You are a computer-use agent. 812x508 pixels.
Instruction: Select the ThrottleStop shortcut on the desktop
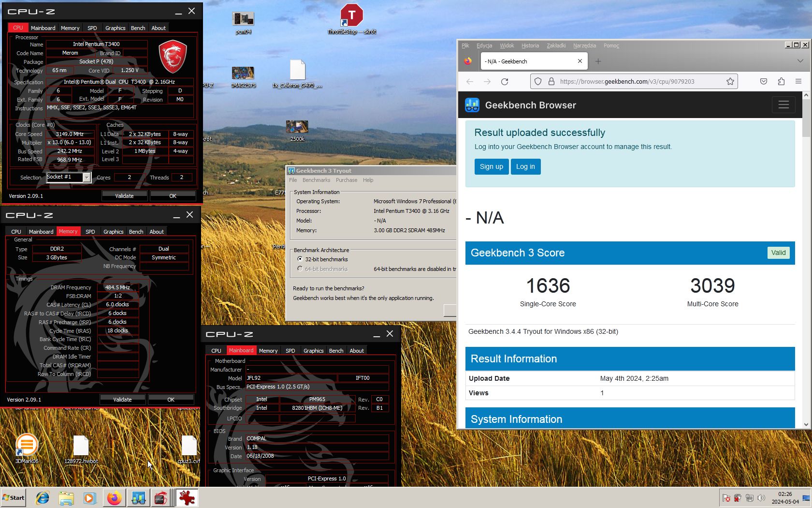click(x=351, y=19)
